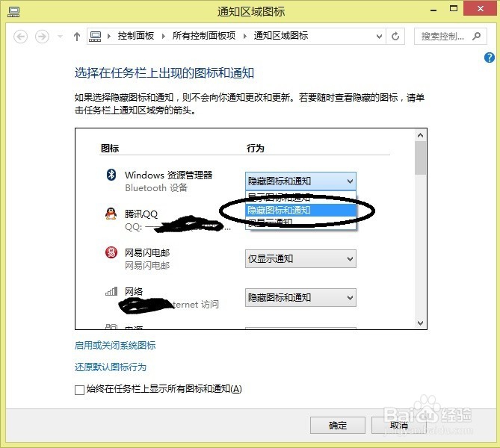500x448 pixels.
Task: Click the 所有控制面板项 breadcrumb
Action: pyautogui.click(x=204, y=36)
